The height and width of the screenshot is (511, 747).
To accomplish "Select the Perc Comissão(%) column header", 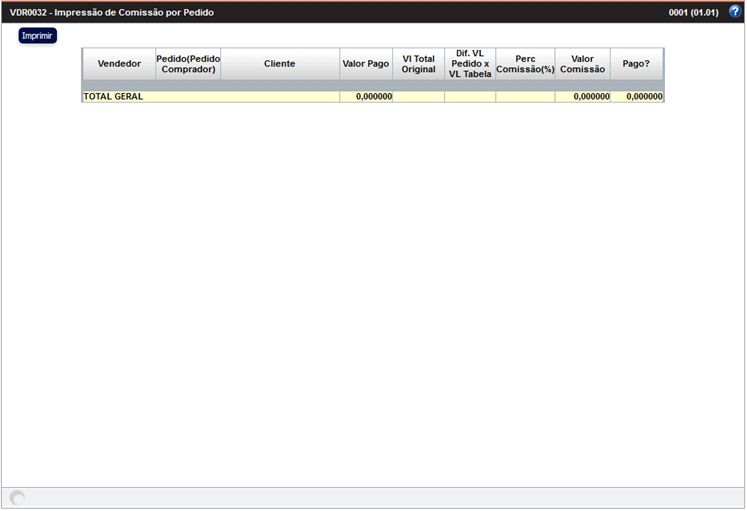I will [525, 64].
